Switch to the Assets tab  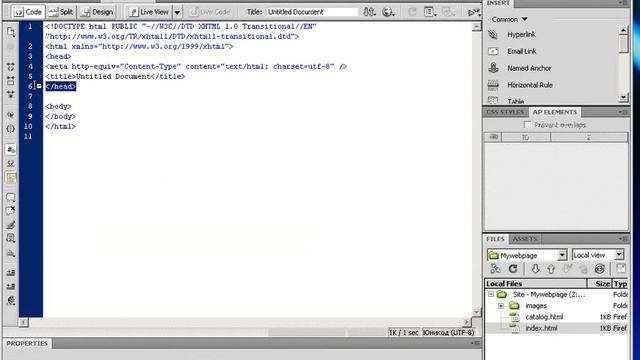[525, 239]
